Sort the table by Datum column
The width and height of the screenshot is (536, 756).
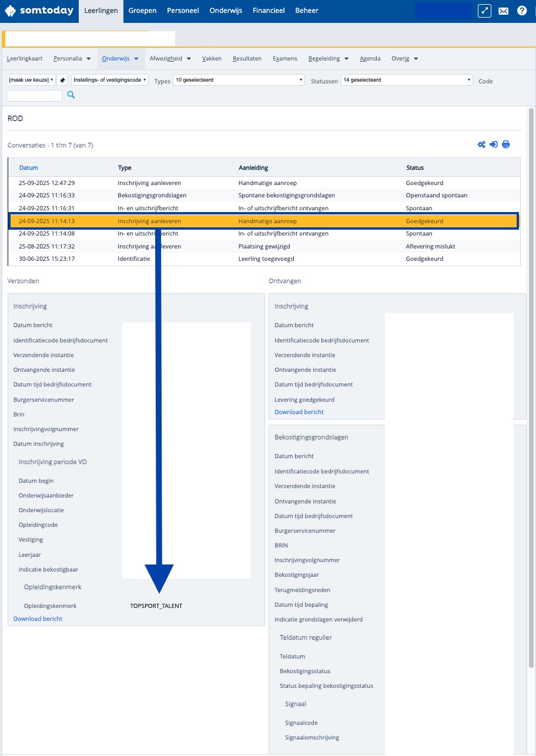[x=28, y=168]
